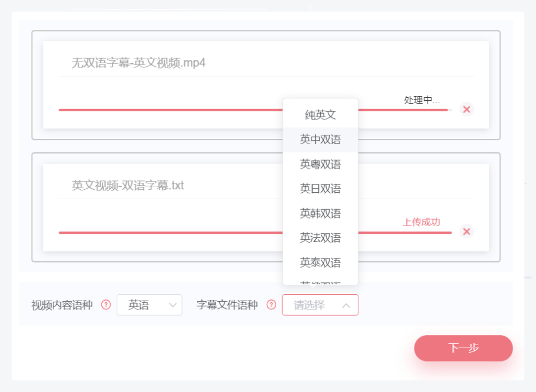Click help icon beside 字幕文件语种
The width and height of the screenshot is (536, 392).
point(271,305)
